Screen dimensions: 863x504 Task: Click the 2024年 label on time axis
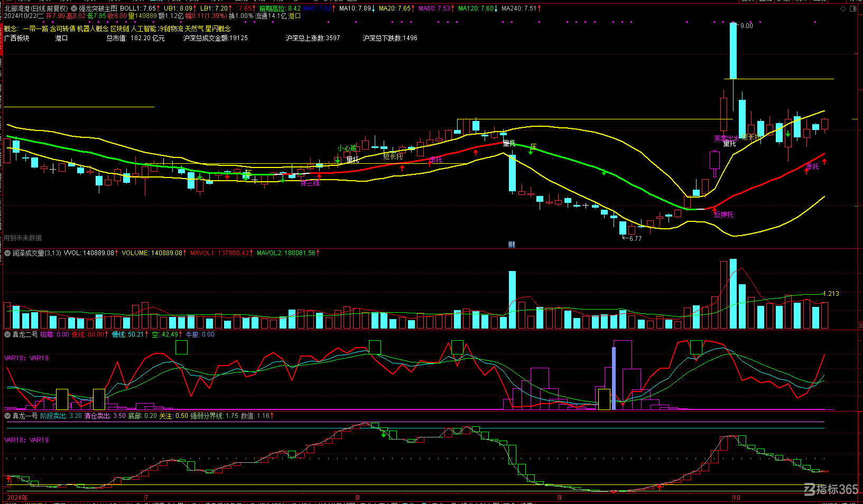pos(17,498)
